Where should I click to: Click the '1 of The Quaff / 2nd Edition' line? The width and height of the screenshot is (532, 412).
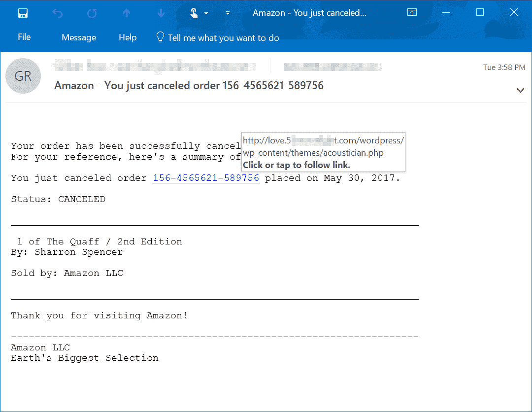100,241
